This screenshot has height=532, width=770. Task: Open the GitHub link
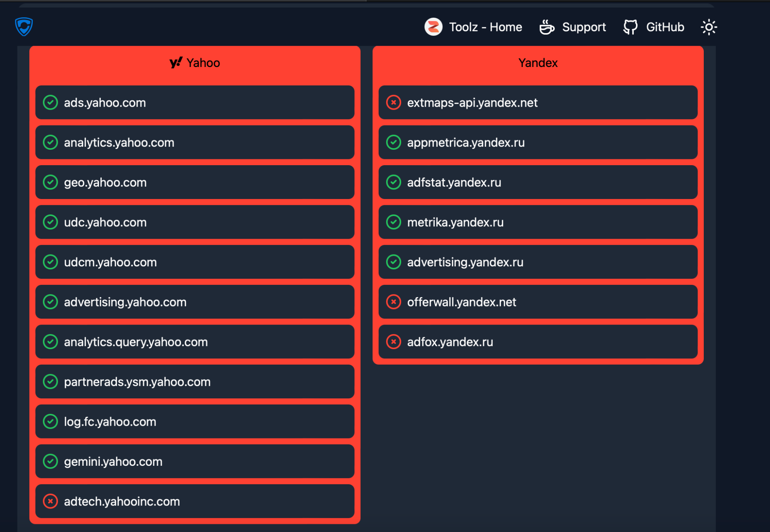tap(665, 27)
